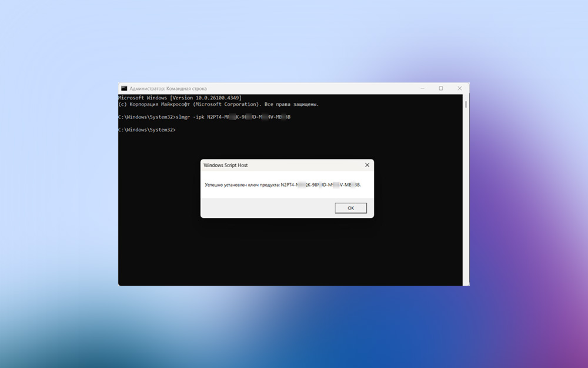588x368 pixels.
Task: Click the Успешно установлен ключ продукта message
Action: pyautogui.click(x=242, y=185)
